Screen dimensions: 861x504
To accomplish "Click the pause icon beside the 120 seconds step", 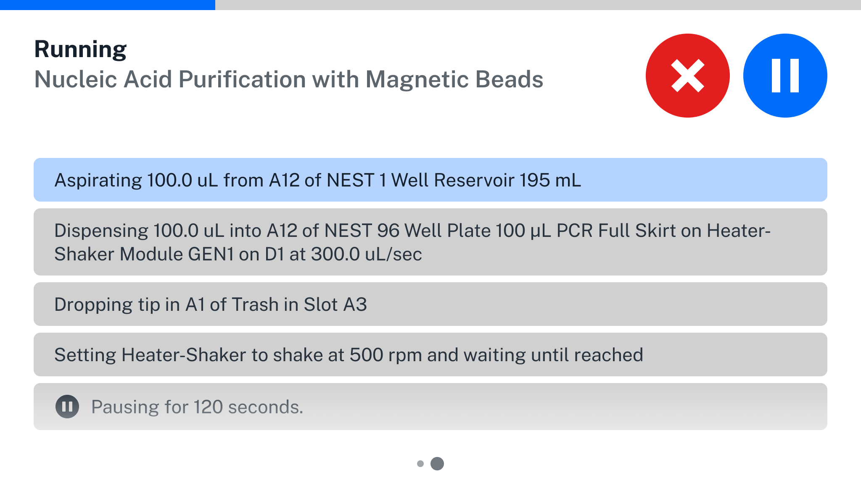I will [67, 406].
